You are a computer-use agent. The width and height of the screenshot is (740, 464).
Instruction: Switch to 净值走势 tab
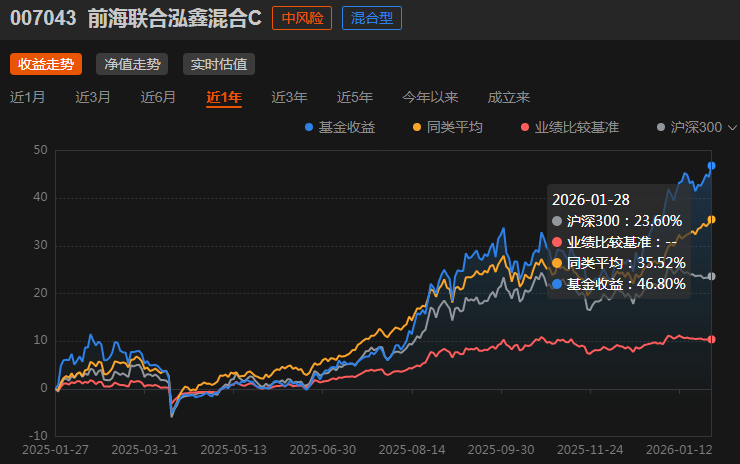tap(132, 64)
